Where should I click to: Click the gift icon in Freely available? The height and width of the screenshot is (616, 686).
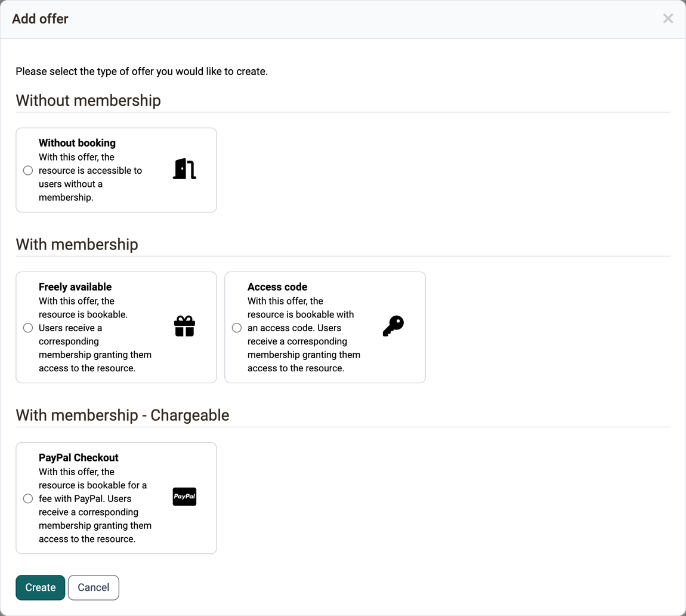pyautogui.click(x=185, y=326)
